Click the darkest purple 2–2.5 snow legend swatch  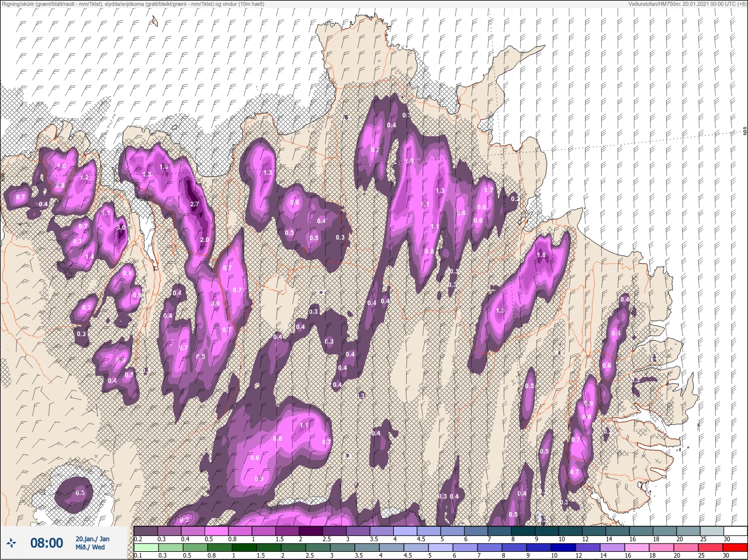pyautogui.click(x=312, y=531)
